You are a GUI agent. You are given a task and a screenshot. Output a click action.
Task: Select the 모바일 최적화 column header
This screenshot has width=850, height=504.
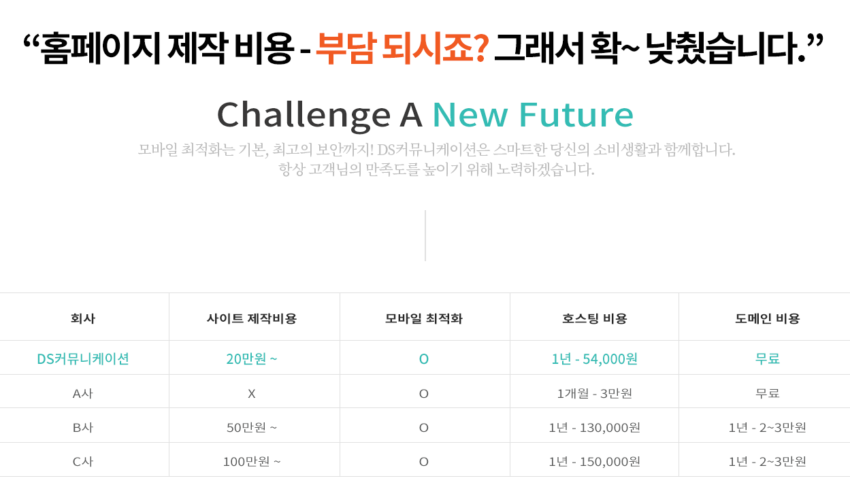(424, 318)
